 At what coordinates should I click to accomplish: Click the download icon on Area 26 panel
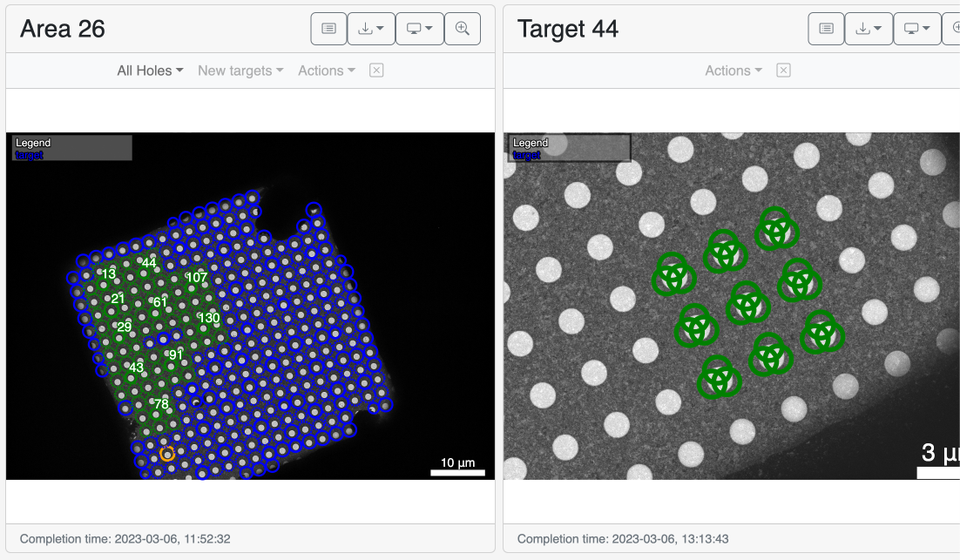click(x=367, y=28)
